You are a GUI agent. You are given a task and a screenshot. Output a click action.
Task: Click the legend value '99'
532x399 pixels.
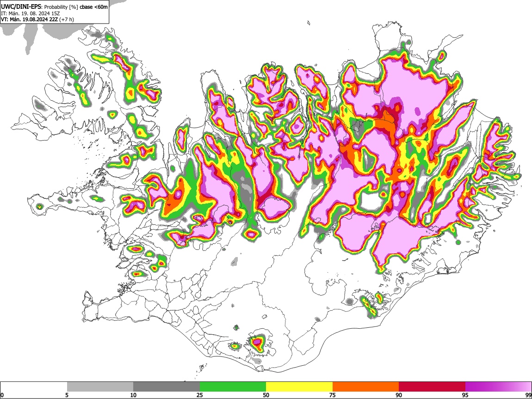(528, 395)
